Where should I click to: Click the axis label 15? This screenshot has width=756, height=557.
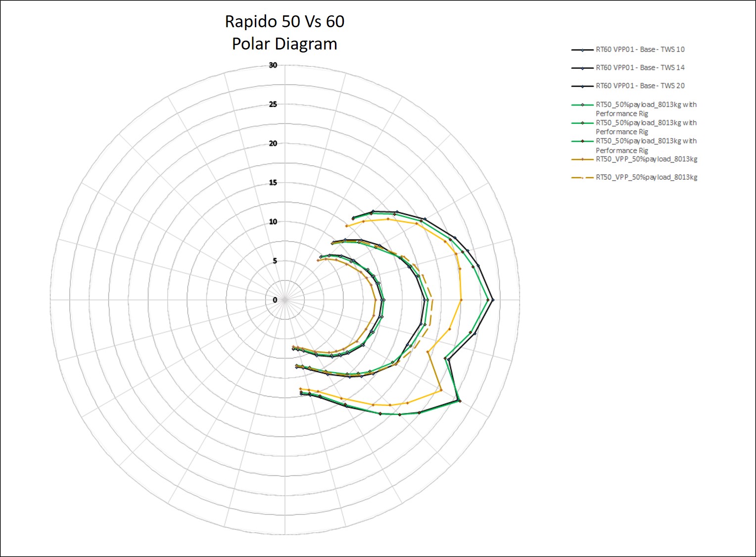point(273,182)
